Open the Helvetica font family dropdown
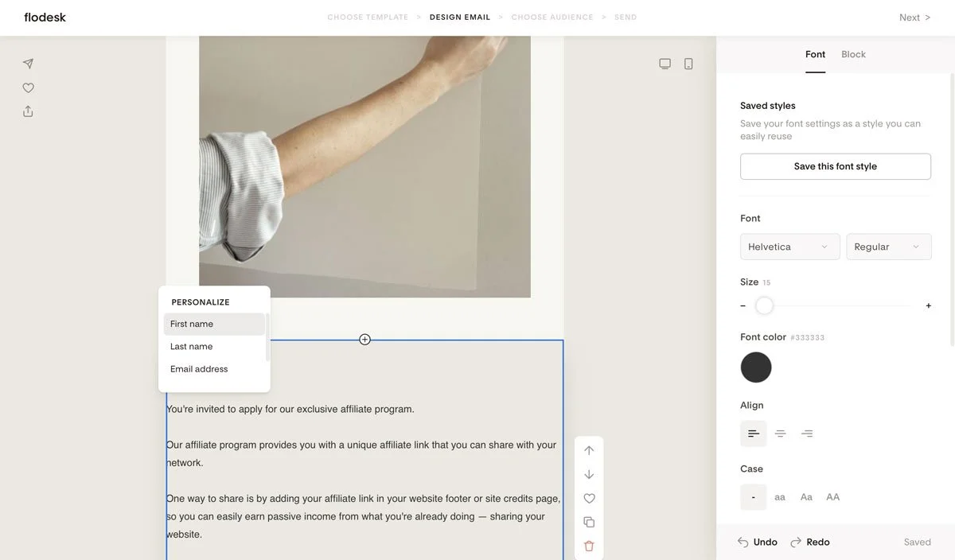The width and height of the screenshot is (955, 560). pos(789,247)
